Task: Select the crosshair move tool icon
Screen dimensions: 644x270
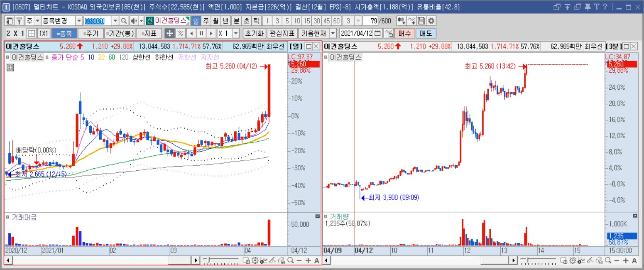Action: point(169,33)
